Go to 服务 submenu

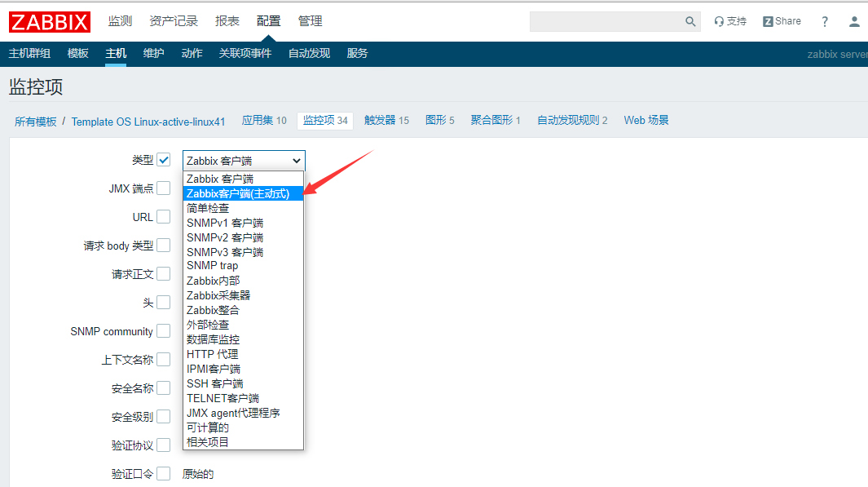point(357,53)
